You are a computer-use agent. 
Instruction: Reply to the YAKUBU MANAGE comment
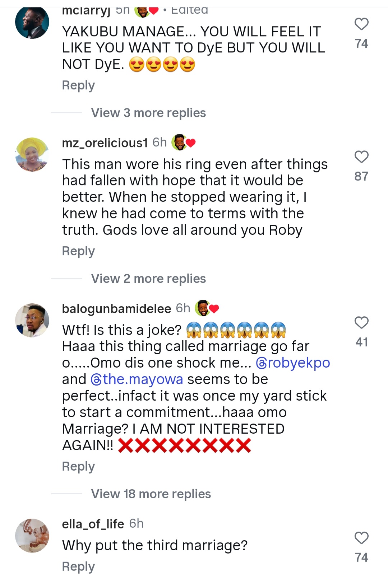pos(78,85)
